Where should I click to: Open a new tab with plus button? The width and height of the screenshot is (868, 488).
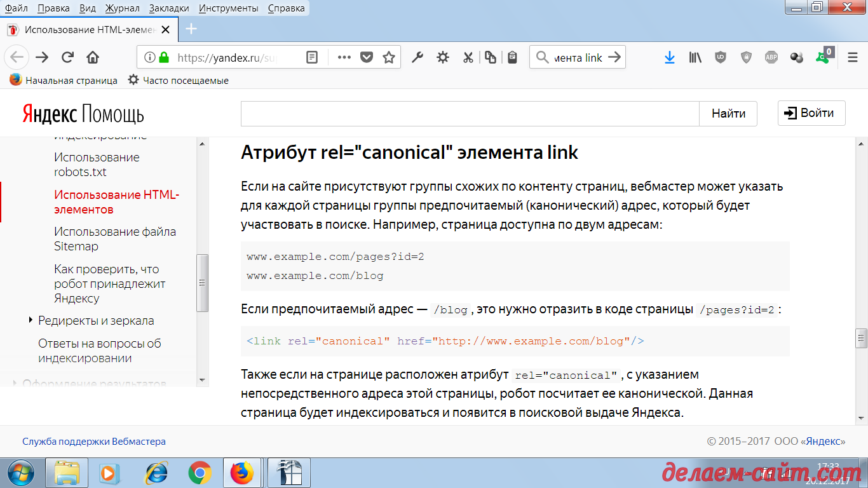coord(191,29)
